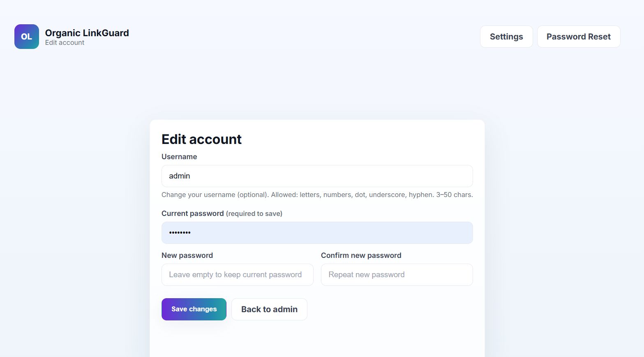
Task: Click into the Current password field
Action: point(317,233)
